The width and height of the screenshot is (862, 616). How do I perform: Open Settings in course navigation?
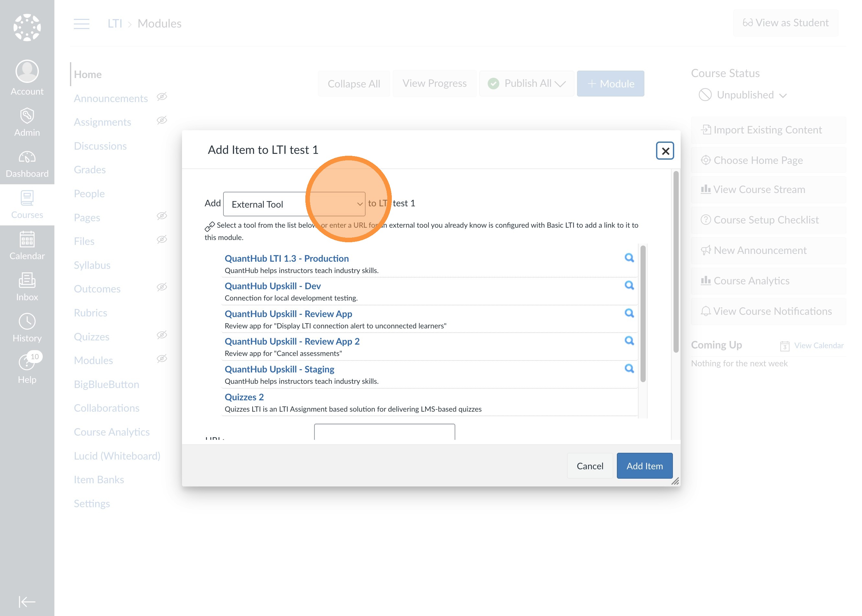click(x=92, y=503)
